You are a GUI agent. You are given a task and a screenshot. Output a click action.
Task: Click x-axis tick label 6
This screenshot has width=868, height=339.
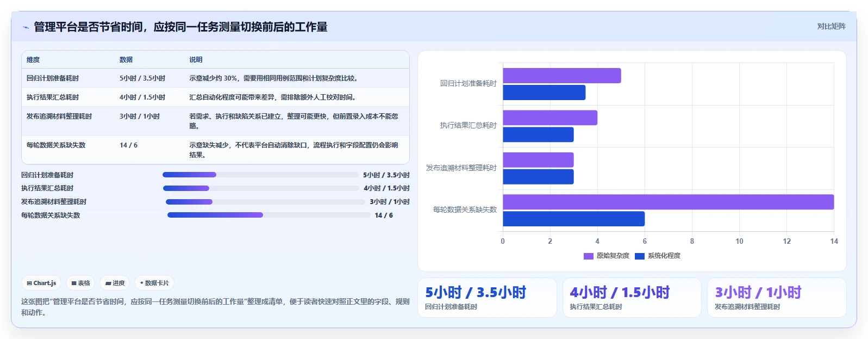tap(645, 241)
